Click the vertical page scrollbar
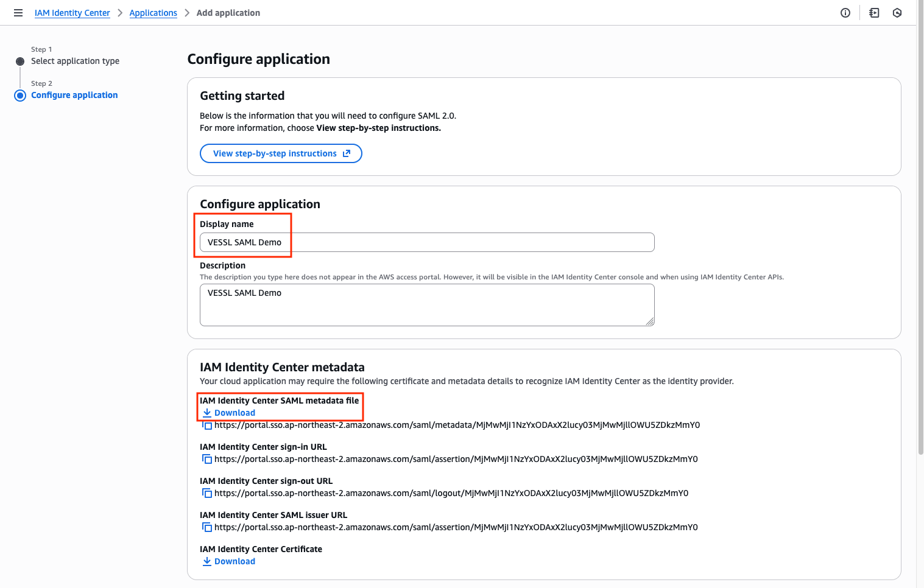 [x=920, y=231]
